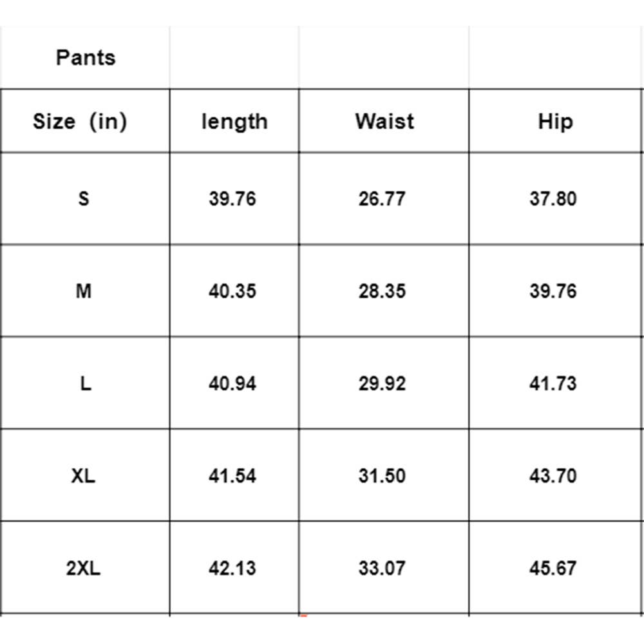Select the L size row label
This screenshot has height=644, width=644.
[84, 383]
